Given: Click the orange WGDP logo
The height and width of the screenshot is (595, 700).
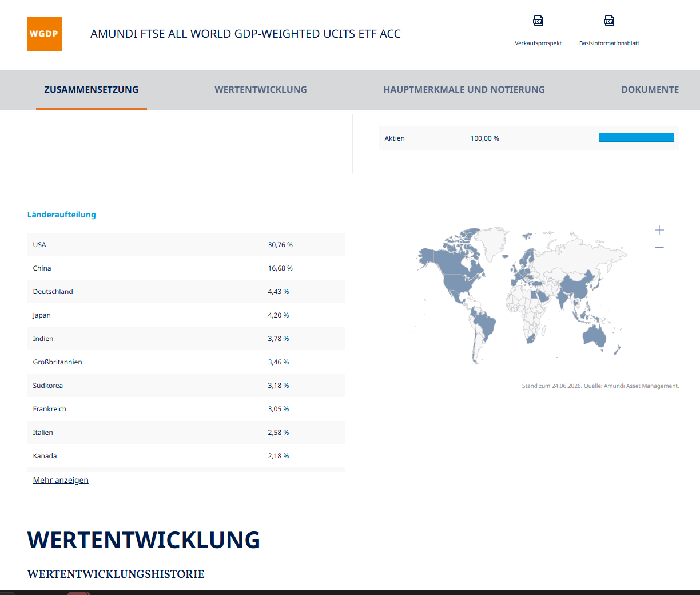Looking at the screenshot, I should pyautogui.click(x=45, y=34).
